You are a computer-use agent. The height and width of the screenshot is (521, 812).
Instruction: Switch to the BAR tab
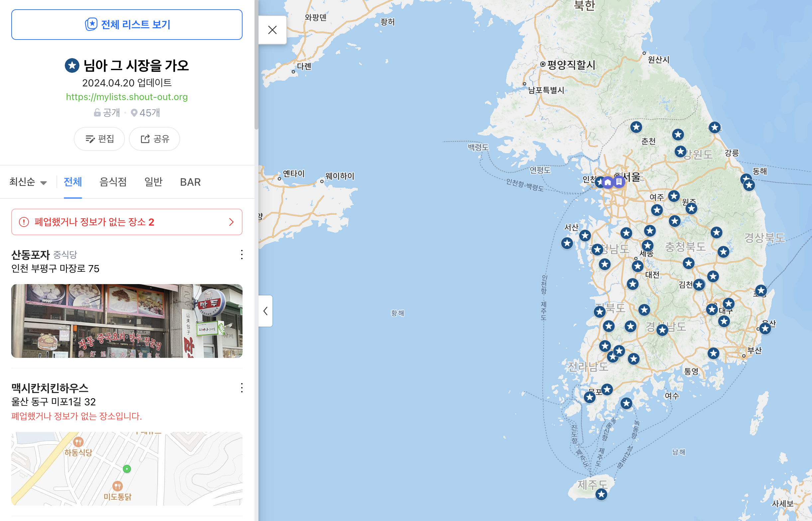point(190,182)
